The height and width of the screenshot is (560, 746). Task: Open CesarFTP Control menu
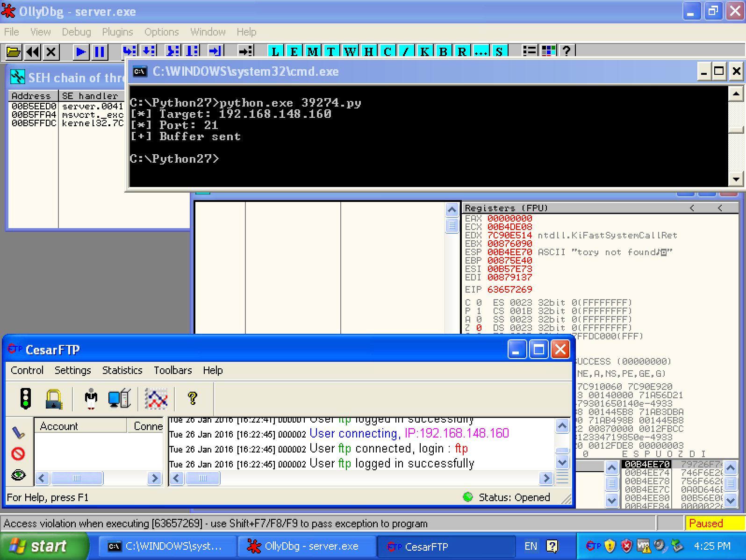27,370
